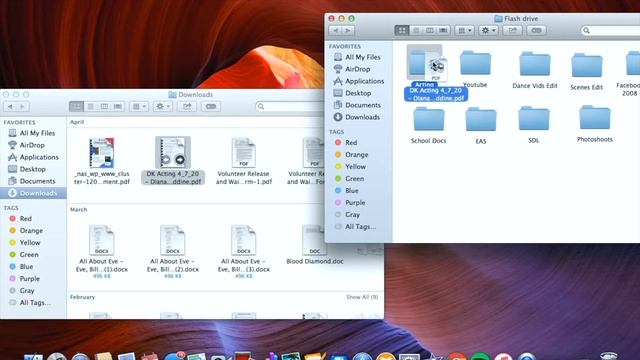The image size is (640, 360).
Task: Open Photoshoots folder
Action: click(x=595, y=118)
